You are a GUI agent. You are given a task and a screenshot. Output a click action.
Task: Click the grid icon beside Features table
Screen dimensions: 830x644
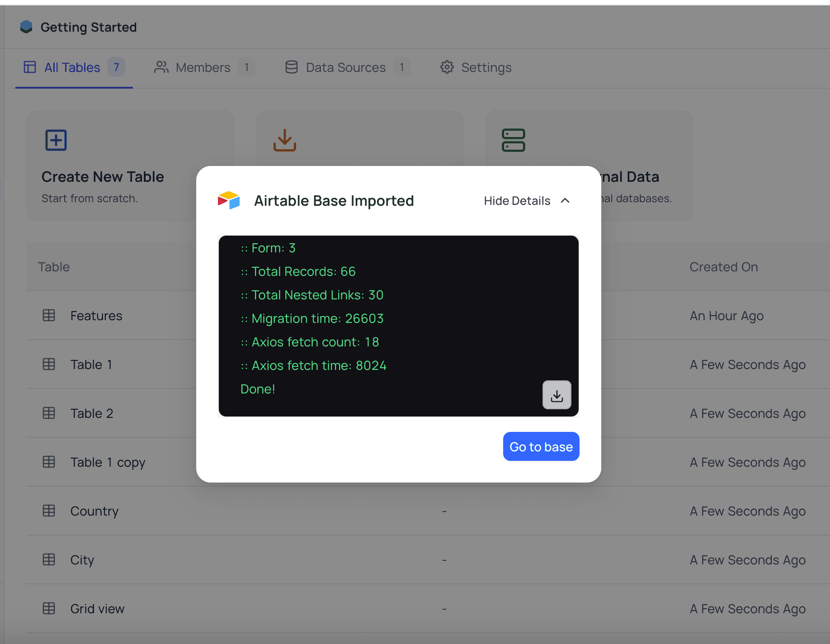click(x=49, y=316)
